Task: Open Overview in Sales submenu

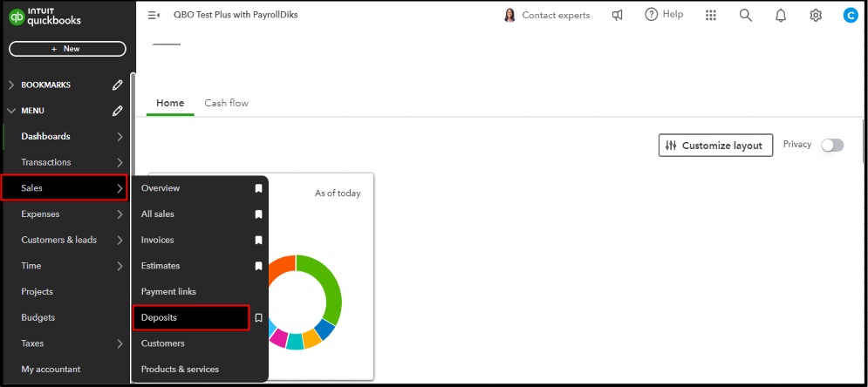Action: tap(161, 188)
